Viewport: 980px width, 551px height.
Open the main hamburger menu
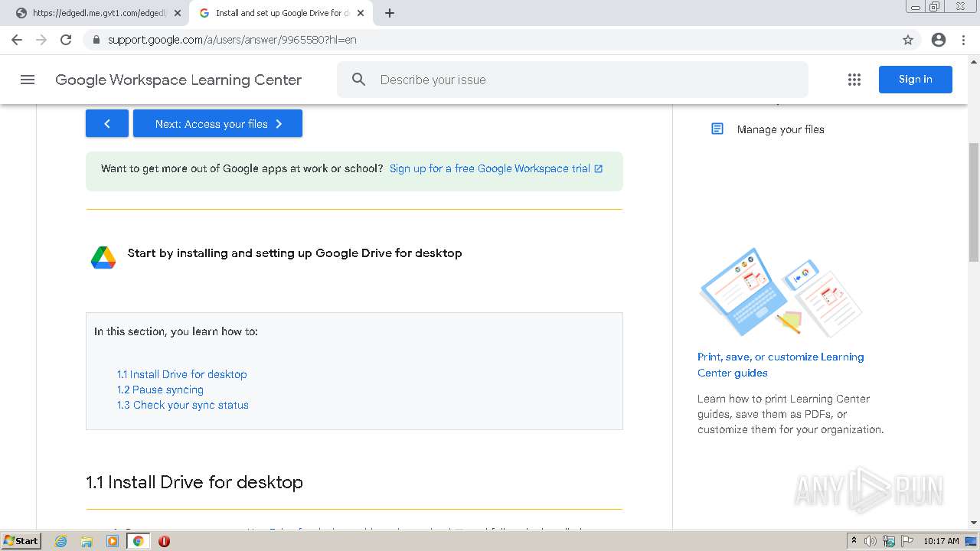28,80
